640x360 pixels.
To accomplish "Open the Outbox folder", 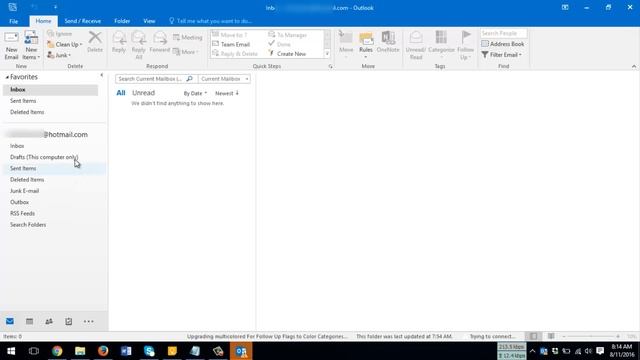I will (x=19, y=202).
